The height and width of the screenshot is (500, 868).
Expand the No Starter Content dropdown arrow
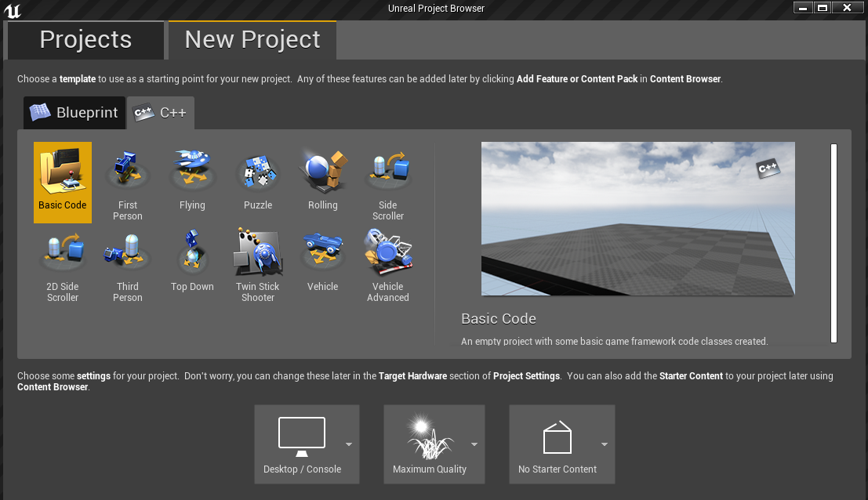pos(605,444)
